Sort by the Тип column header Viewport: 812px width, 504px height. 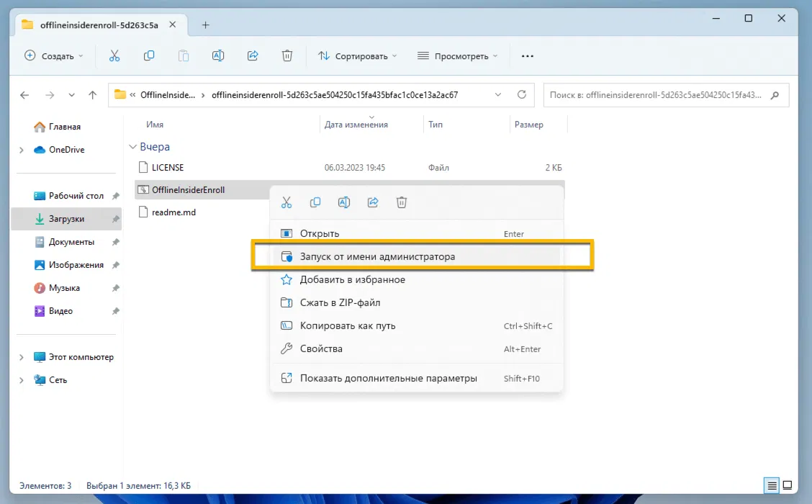(x=436, y=125)
